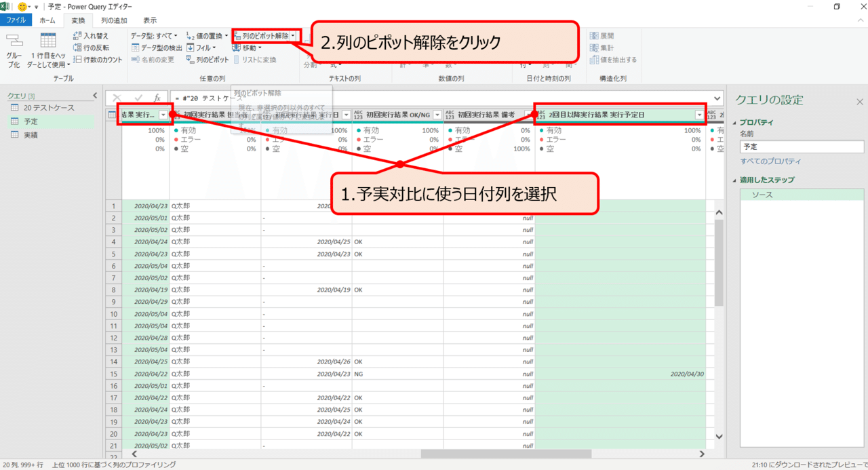Click 値を抽出する icon
This screenshot has height=470, width=868.
click(594, 60)
